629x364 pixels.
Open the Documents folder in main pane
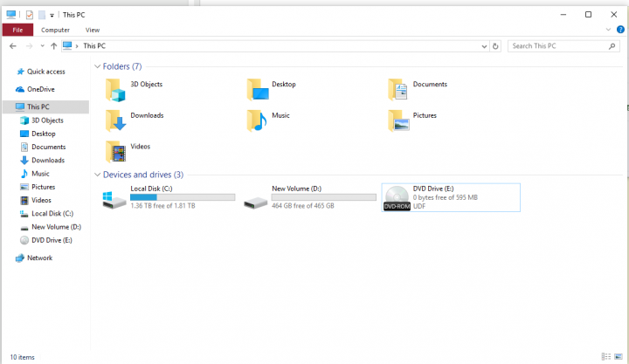point(398,90)
